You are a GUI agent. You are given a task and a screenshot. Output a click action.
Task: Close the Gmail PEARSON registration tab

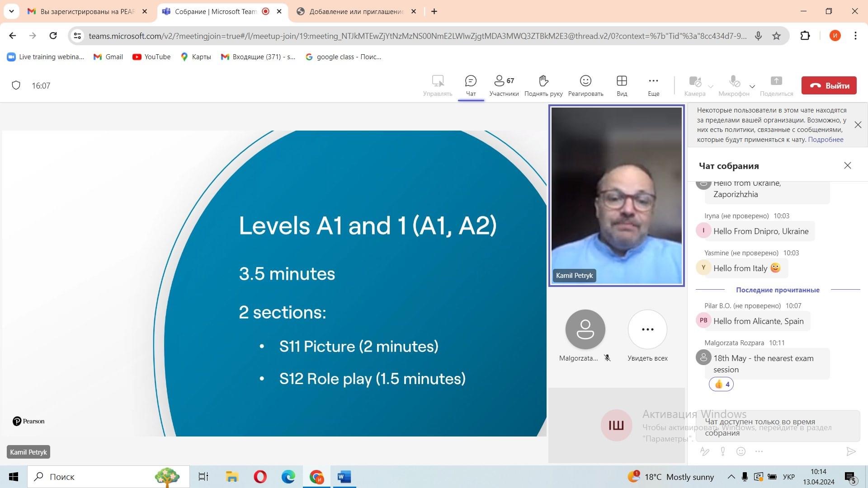coord(145,12)
